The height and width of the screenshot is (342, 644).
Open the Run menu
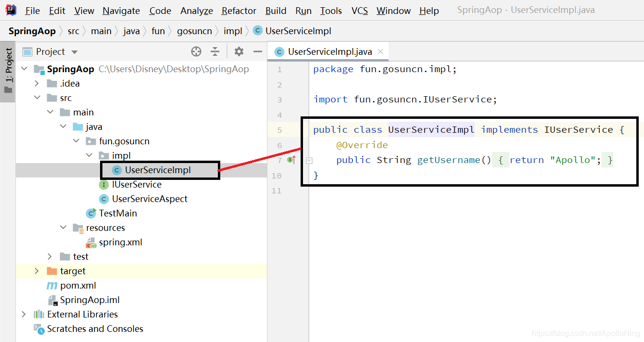[x=303, y=11]
